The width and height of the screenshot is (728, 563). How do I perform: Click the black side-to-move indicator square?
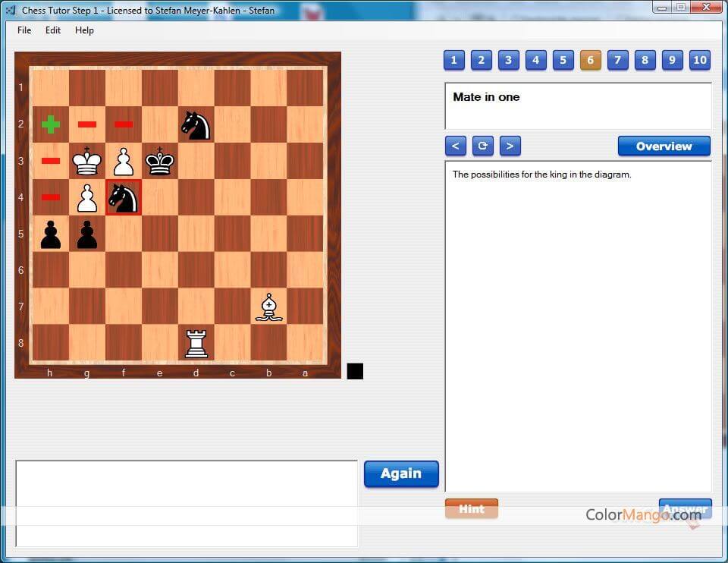(x=355, y=371)
